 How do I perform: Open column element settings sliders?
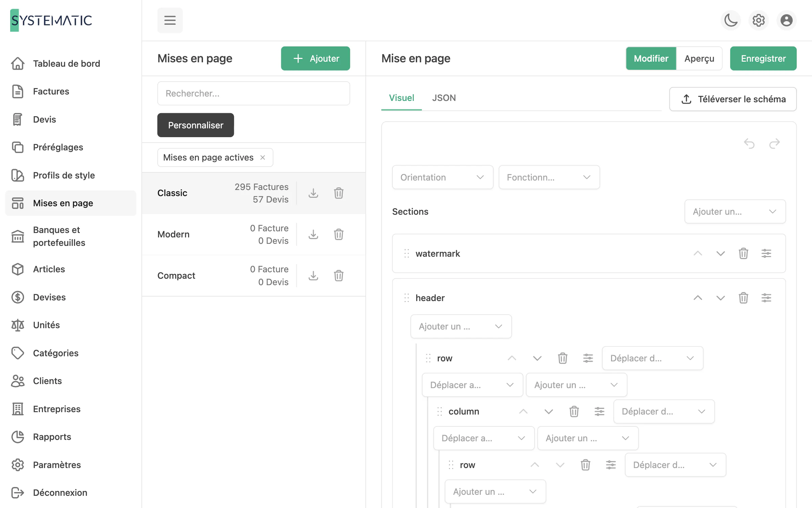coord(600,411)
